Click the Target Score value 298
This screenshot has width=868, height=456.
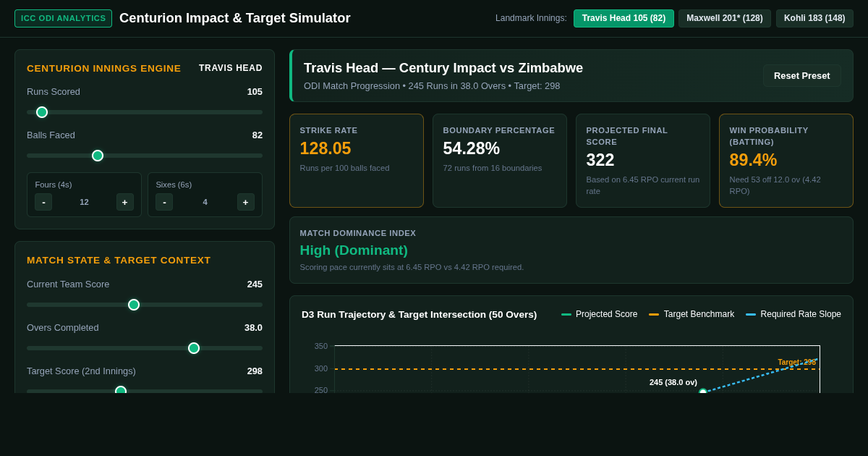(255, 371)
